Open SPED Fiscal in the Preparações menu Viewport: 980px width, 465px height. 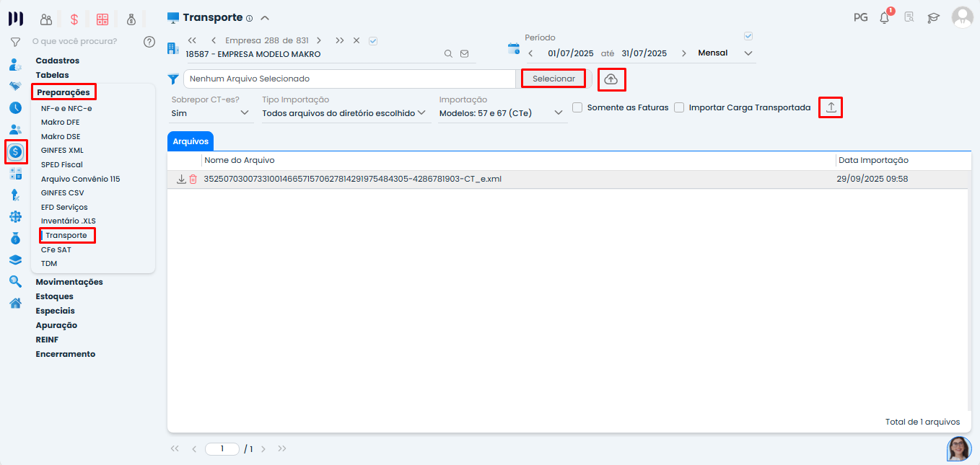(62, 164)
